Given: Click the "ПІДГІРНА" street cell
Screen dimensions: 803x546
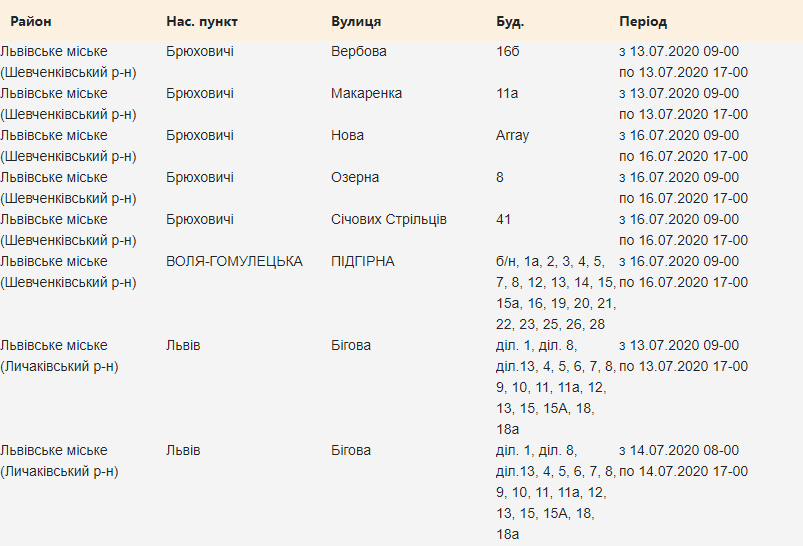Looking at the screenshot, I should [363, 261].
